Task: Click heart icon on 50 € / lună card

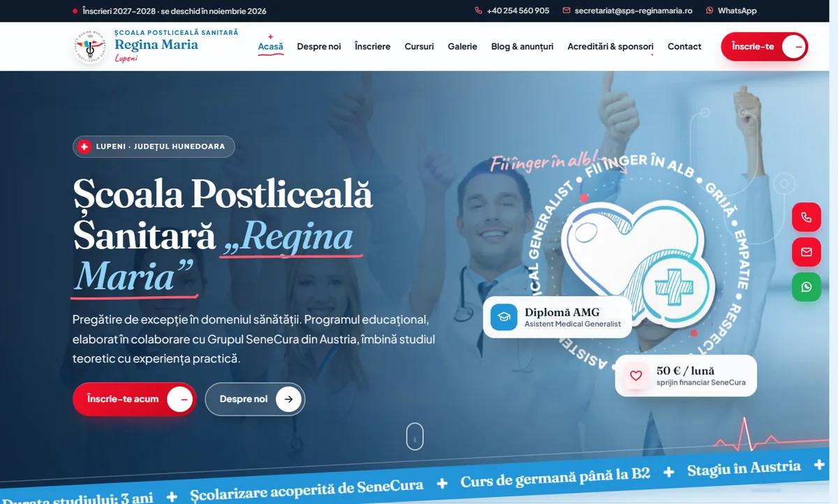Action: (x=635, y=376)
